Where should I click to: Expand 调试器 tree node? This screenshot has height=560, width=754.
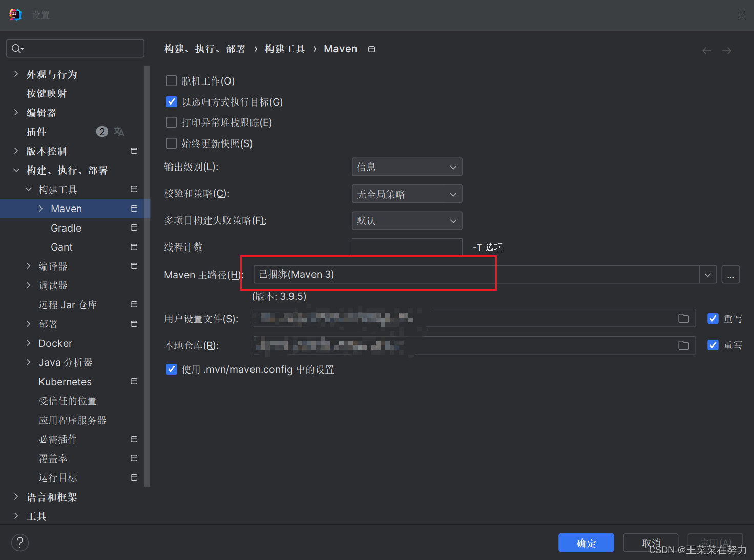point(29,285)
